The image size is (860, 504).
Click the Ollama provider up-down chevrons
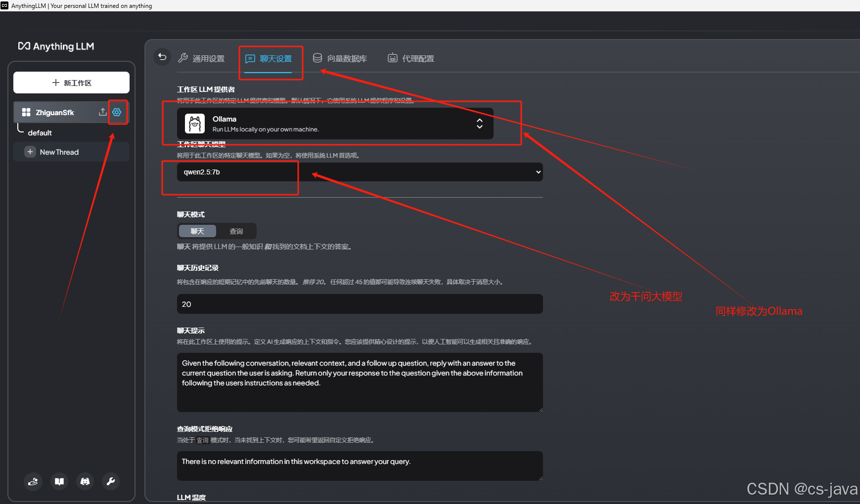tap(479, 124)
